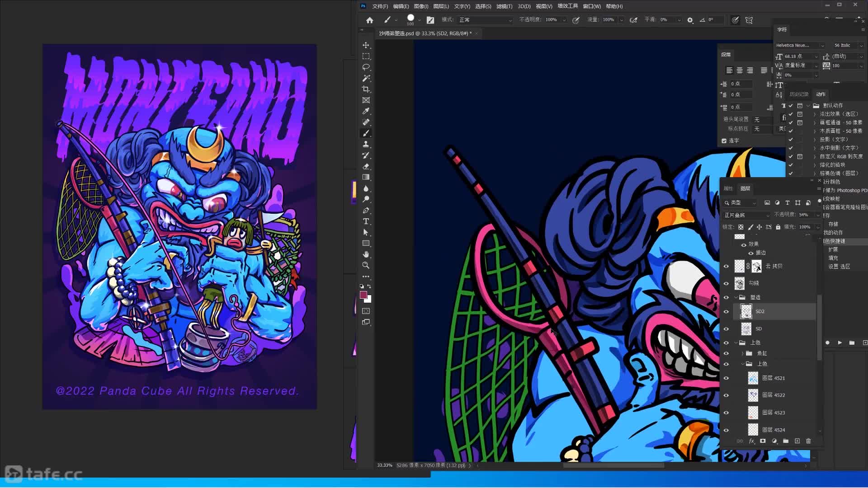Select the Eyedropper tool
868x488 pixels.
pos(366,111)
